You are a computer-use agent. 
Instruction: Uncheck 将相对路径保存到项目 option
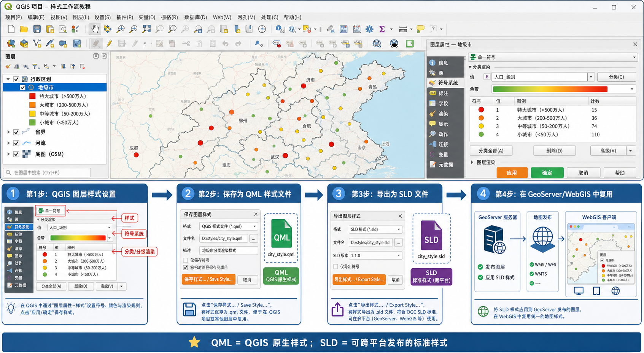click(186, 268)
